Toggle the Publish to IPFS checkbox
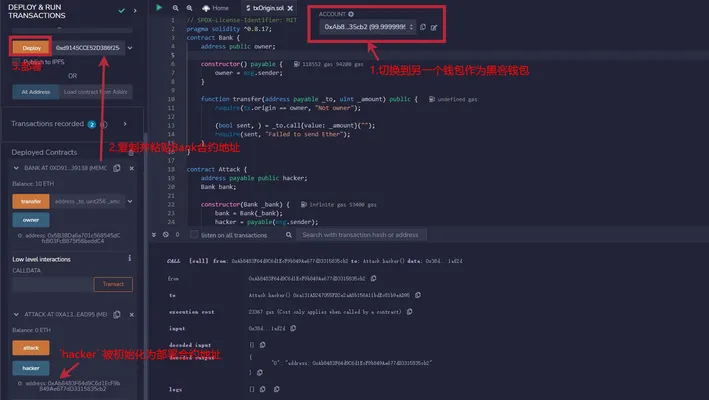 [16, 61]
